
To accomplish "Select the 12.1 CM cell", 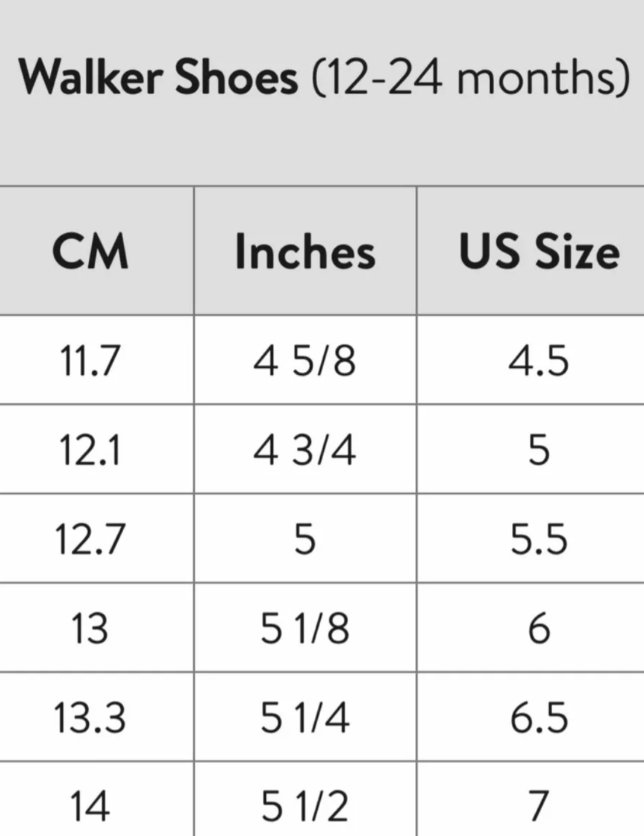I will (91, 450).
